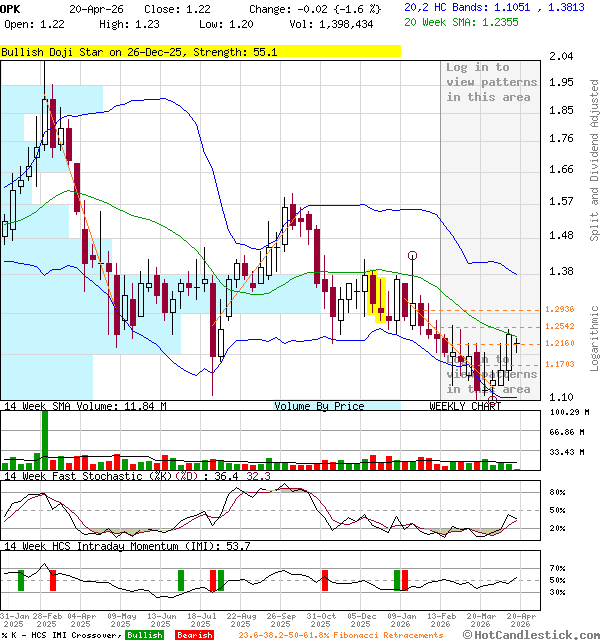Click the red Bearish legend box

(194, 635)
